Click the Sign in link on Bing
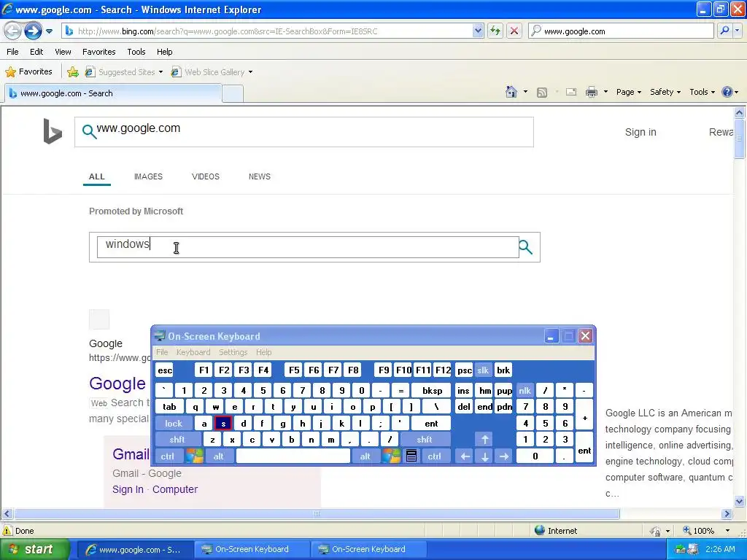This screenshot has width=747, height=560. (x=640, y=132)
